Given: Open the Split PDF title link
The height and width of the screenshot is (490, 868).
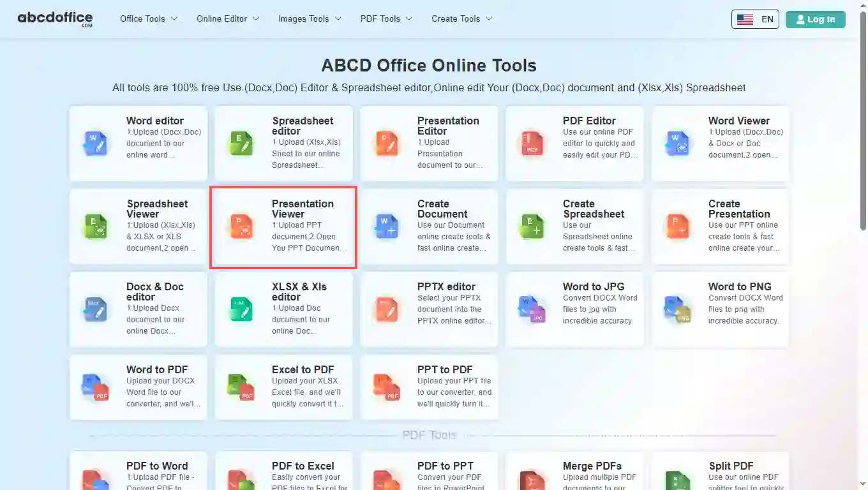Looking at the screenshot, I should [731, 466].
